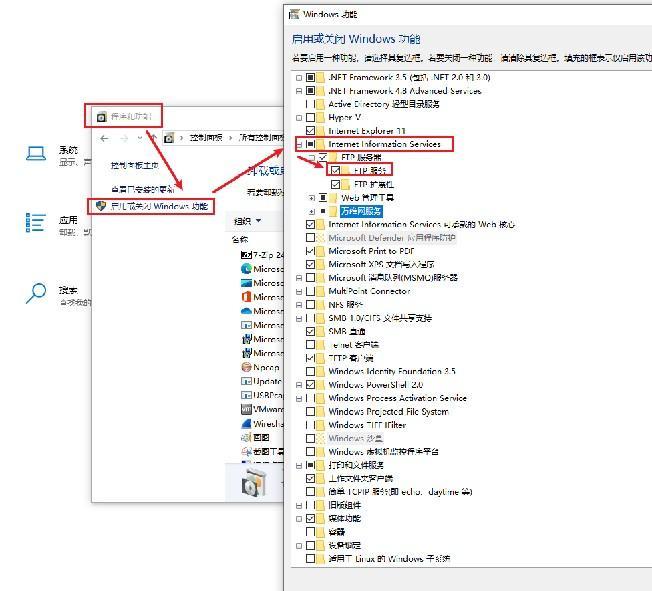
Task: Expand the Microsoft MSMQ server node
Action: (x=299, y=278)
